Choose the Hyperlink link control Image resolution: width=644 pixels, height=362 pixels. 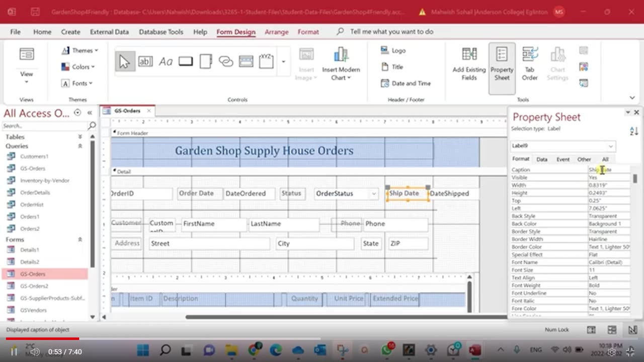pos(226,61)
